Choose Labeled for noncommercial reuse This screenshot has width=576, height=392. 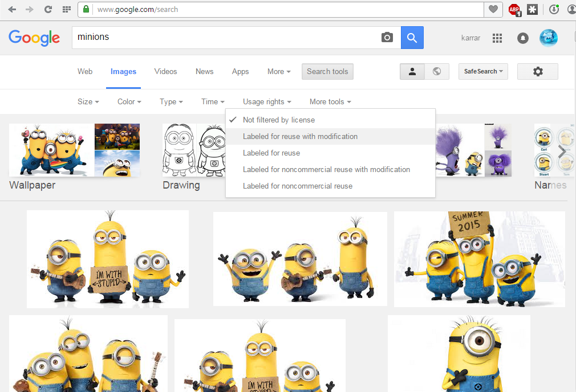click(331, 186)
